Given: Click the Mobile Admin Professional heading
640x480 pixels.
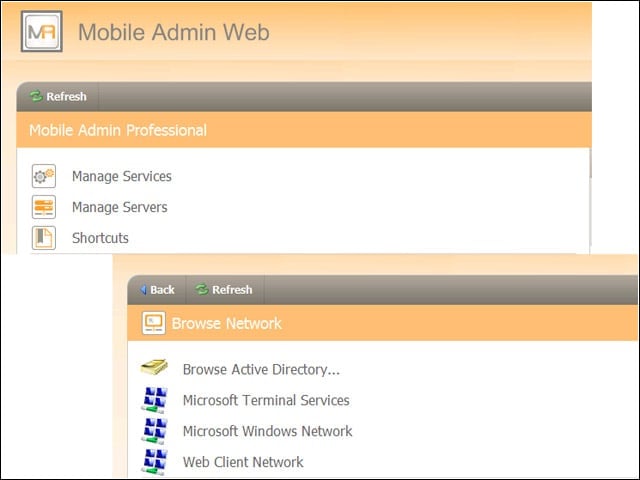Looking at the screenshot, I should 118,130.
